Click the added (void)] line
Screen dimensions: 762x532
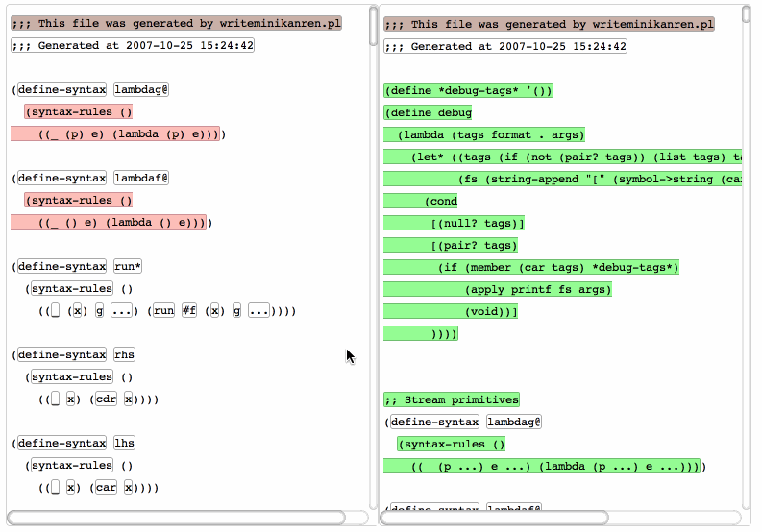pyautogui.click(x=491, y=312)
